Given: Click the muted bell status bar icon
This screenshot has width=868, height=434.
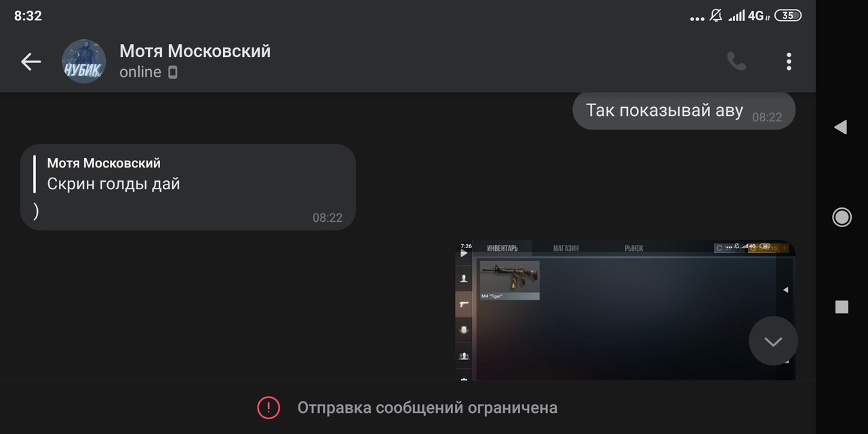Looking at the screenshot, I should 716,16.
